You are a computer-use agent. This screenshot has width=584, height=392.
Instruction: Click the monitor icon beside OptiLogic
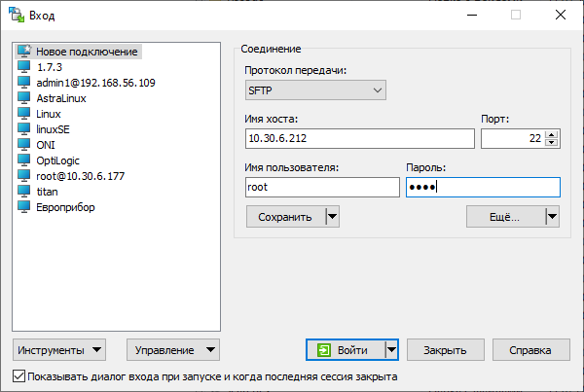pyautogui.click(x=23, y=160)
